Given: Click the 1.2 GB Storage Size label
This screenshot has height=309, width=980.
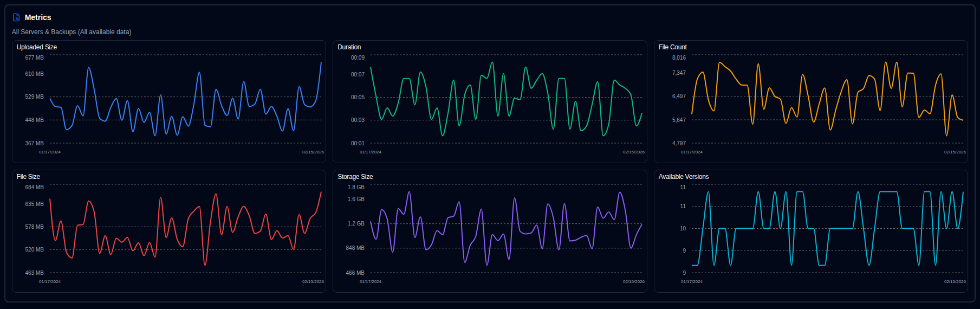Looking at the screenshot, I should (356, 223).
